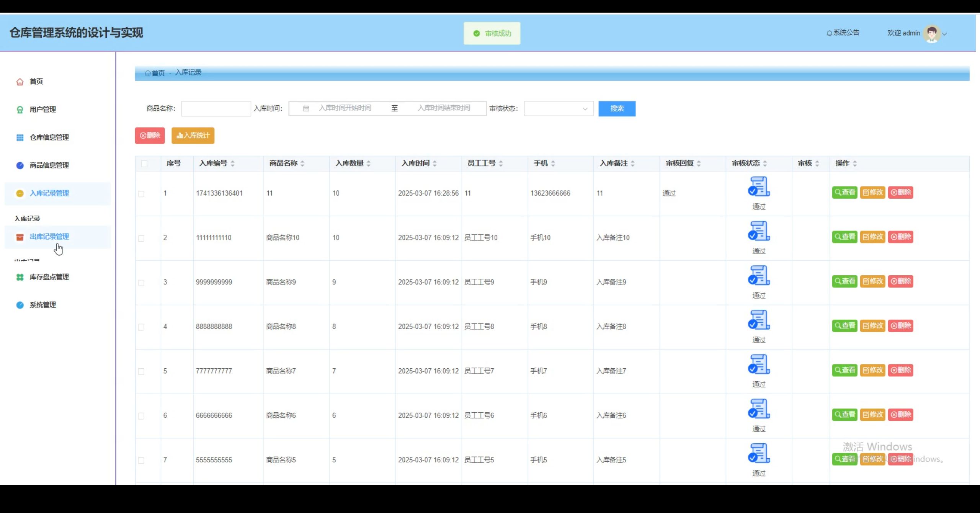Go to 出库记录管理 menu item

(x=49, y=236)
